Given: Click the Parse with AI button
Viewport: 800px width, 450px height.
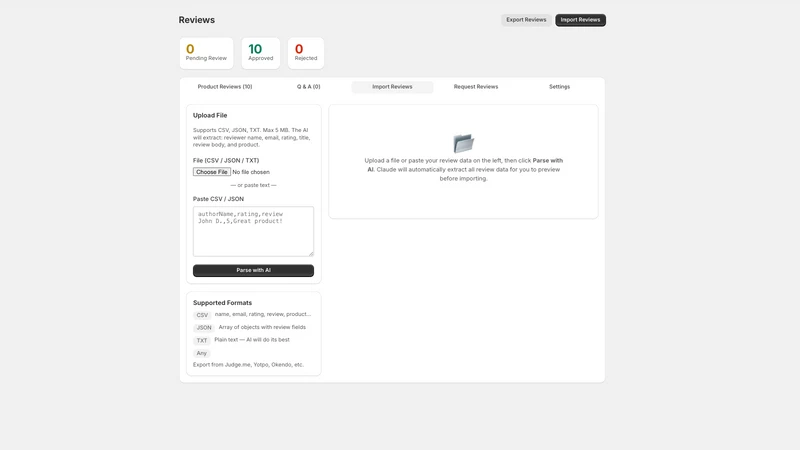Looking at the screenshot, I should (x=253, y=270).
